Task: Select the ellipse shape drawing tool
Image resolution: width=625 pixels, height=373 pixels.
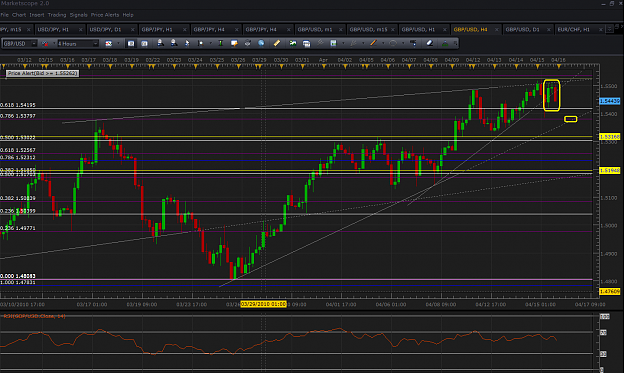Action: click(393, 43)
